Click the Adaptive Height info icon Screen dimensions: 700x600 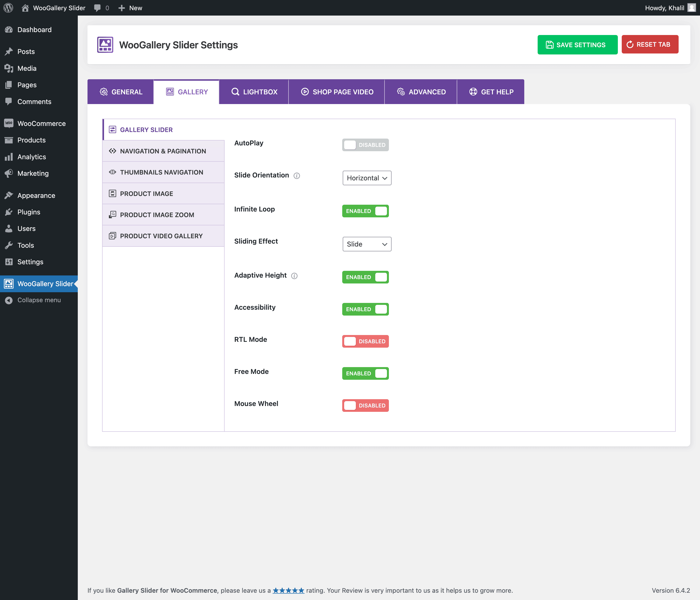point(294,276)
